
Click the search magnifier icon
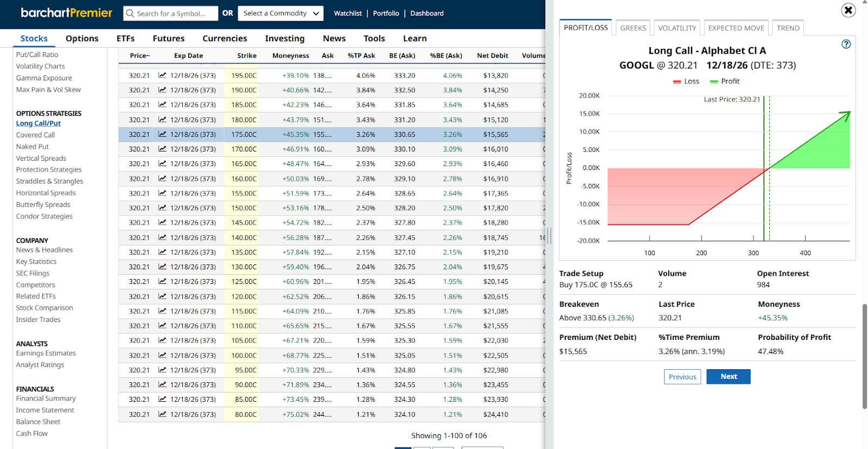click(x=130, y=14)
